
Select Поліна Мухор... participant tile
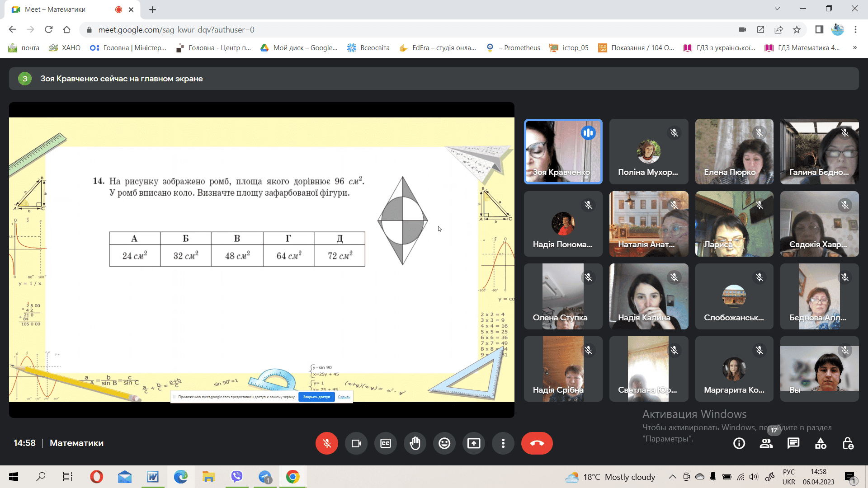click(649, 151)
